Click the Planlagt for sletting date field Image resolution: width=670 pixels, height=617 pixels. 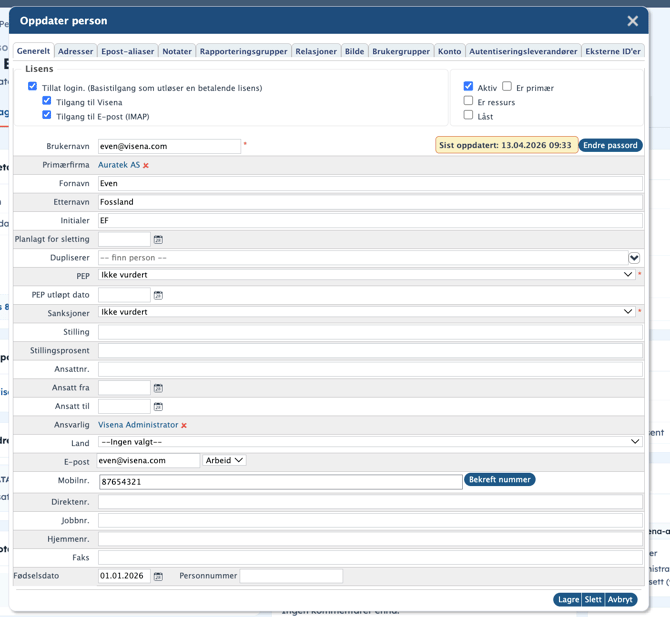point(124,239)
